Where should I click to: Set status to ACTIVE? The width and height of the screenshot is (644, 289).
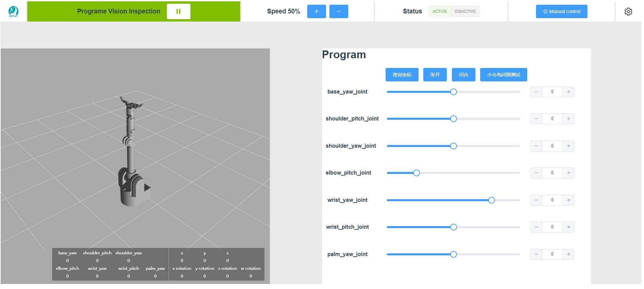pos(439,11)
